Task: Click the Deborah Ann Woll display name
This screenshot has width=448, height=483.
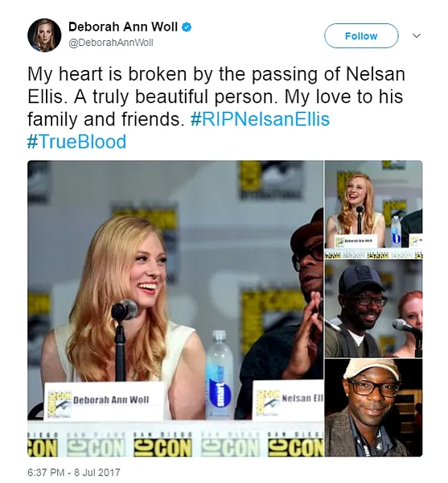Action: (123, 27)
